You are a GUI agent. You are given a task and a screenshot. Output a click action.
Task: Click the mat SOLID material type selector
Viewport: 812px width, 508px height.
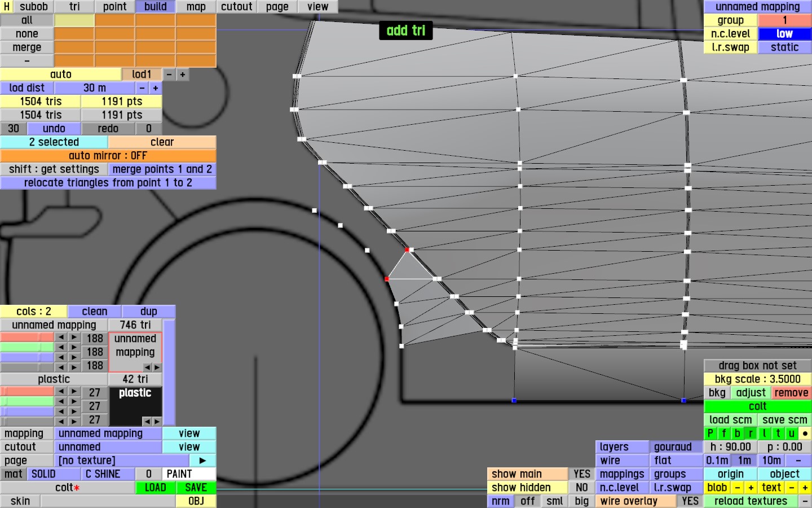coord(54,474)
